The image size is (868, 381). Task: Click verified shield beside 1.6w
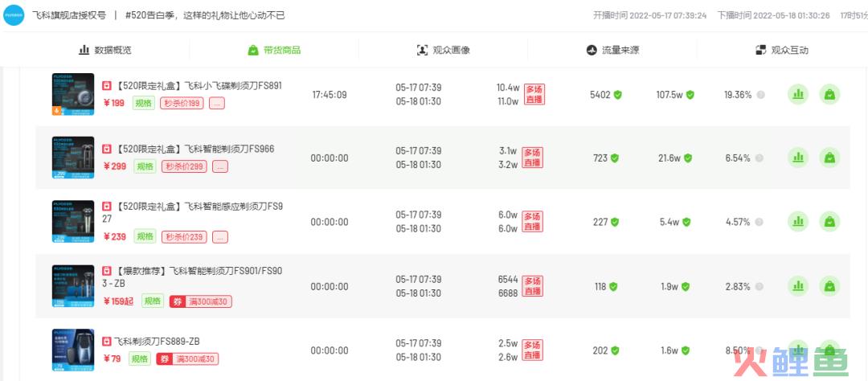point(686,350)
